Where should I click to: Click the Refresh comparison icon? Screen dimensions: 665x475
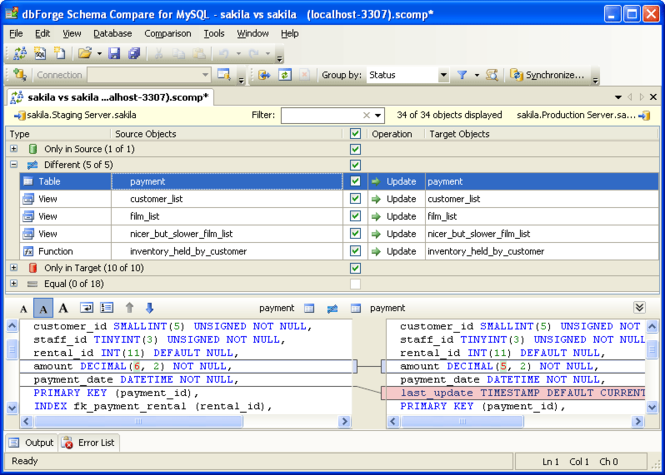pyautogui.click(x=285, y=75)
